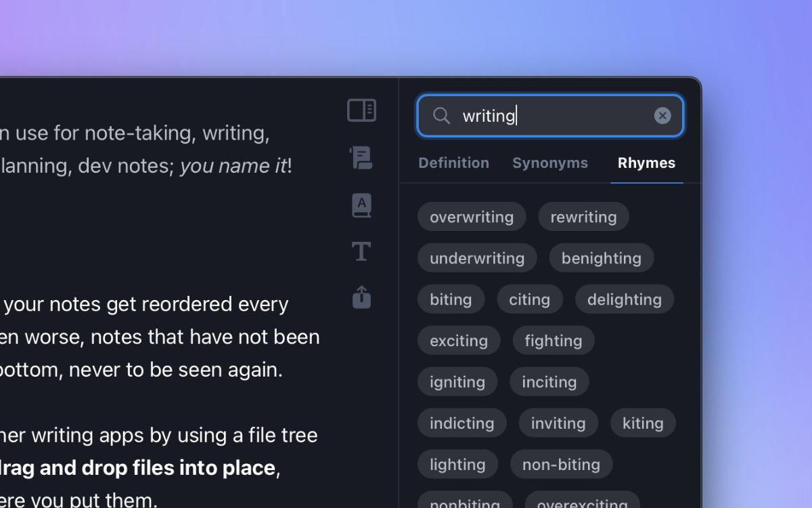Open the document outline scroll icon
This screenshot has width=812, height=508.
(361, 158)
